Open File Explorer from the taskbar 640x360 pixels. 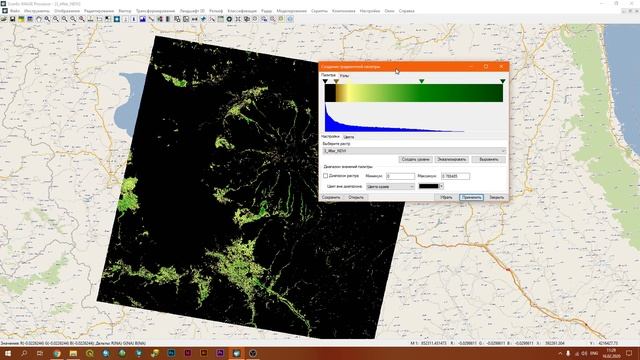coord(73,353)
